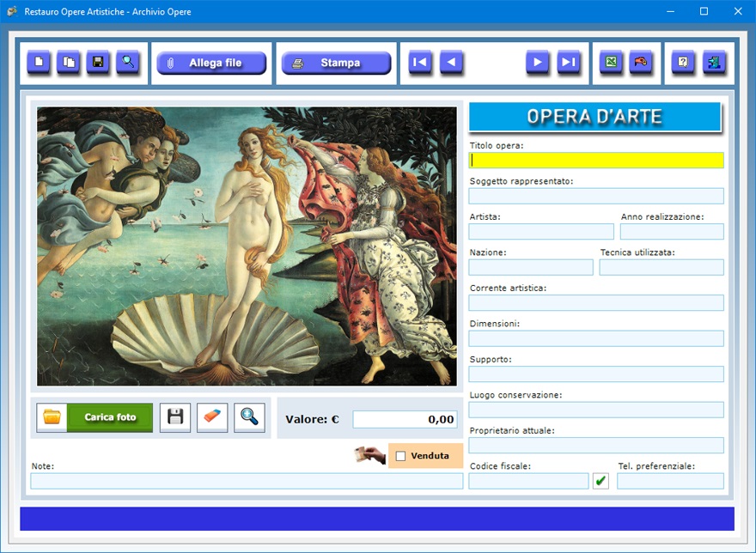Click the Carica foto button
756x553 pixels.
109,417
